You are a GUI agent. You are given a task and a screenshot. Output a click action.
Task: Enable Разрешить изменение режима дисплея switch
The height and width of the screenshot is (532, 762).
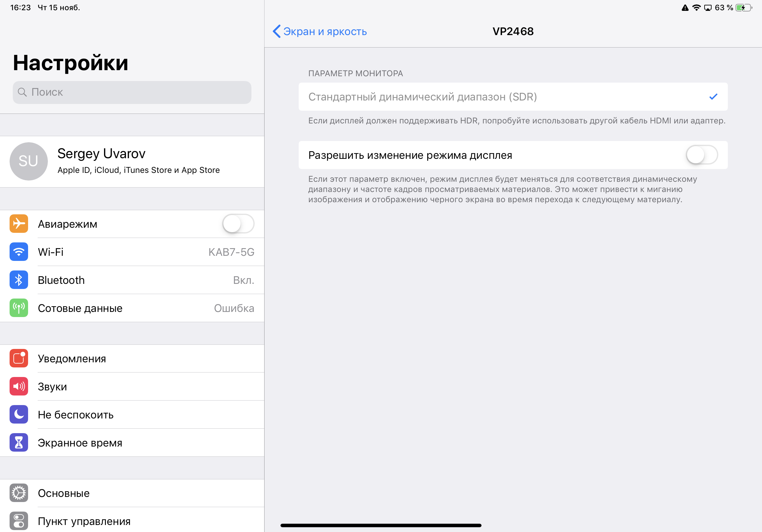tap(701, 155)
